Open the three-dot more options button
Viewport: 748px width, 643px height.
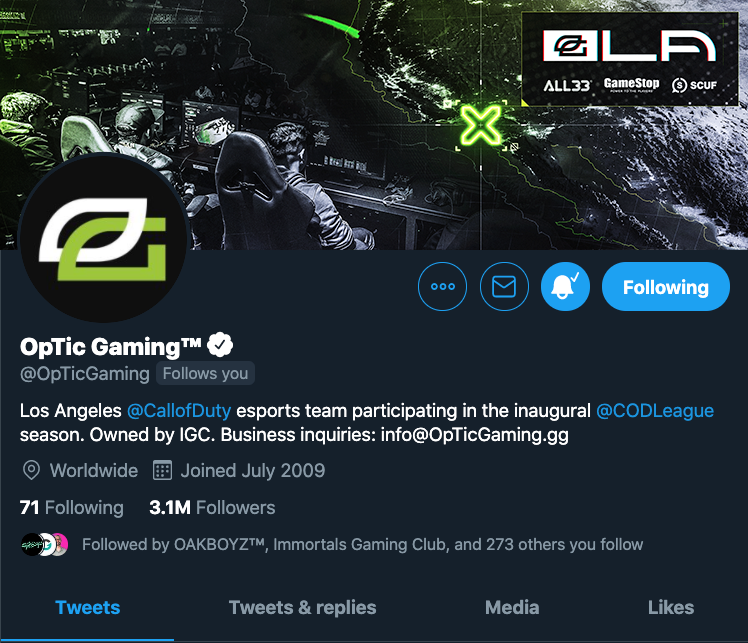tap(442, 287)
